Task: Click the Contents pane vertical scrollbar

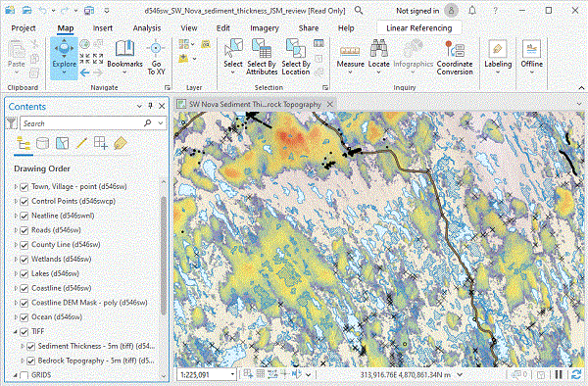Action: tap(164, 256)
